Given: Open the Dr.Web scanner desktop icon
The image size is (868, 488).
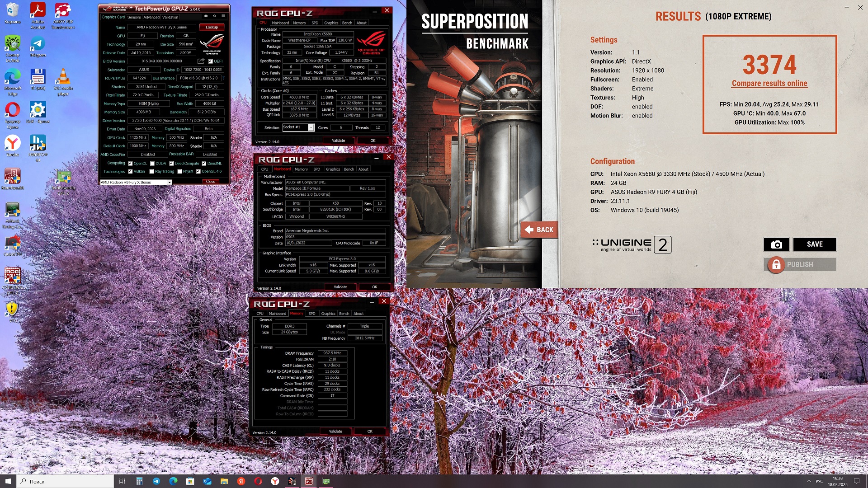Looking at the screenshot, I should tap(12, 49).
